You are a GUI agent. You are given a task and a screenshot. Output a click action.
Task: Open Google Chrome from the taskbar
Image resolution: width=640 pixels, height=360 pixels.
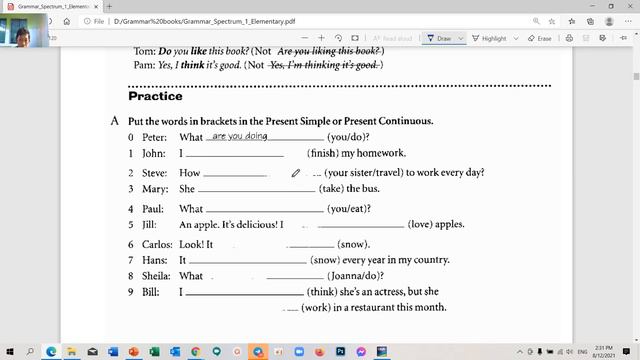click(x=196, y=351)
